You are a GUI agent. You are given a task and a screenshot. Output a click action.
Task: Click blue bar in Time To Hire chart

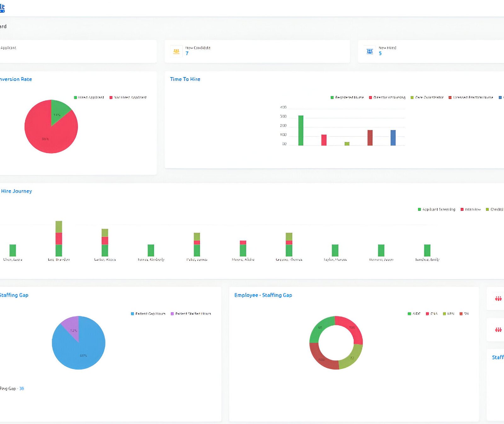[x=393, y=138]
